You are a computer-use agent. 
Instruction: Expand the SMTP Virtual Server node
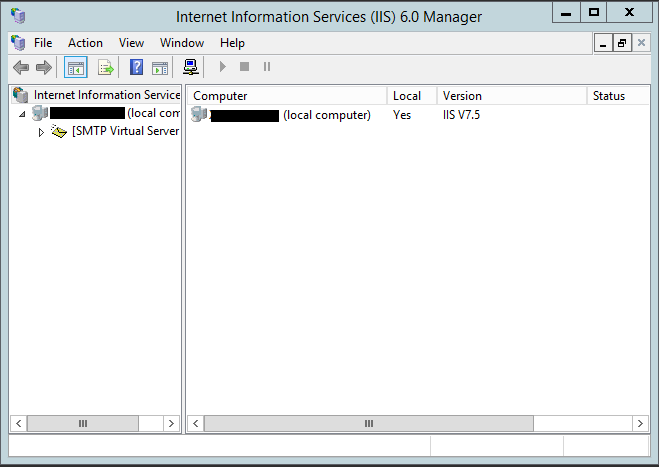[41, 132]
